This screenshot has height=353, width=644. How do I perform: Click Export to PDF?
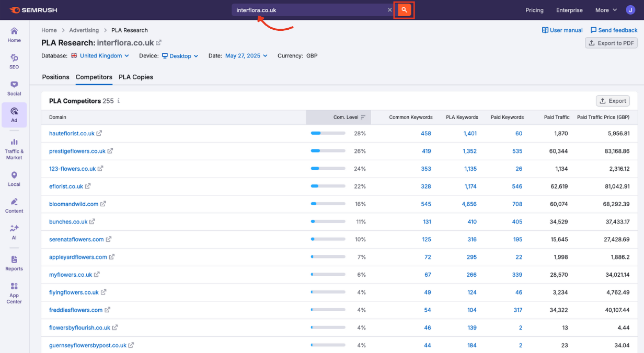(611, 43)
